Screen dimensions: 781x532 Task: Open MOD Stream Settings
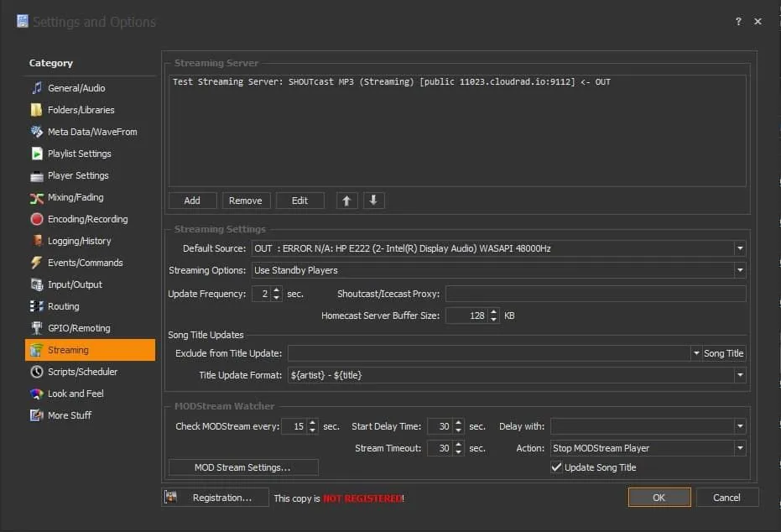[x=243, y=467]
